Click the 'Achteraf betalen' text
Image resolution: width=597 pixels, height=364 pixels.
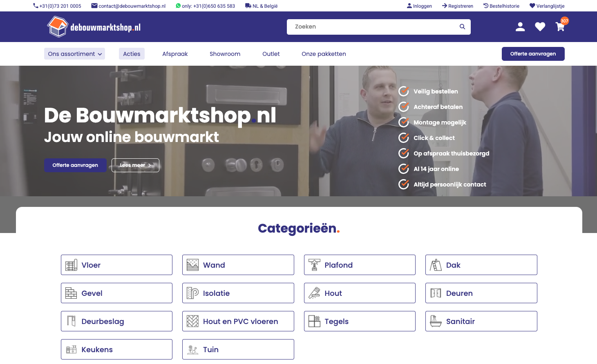(438, 107)
